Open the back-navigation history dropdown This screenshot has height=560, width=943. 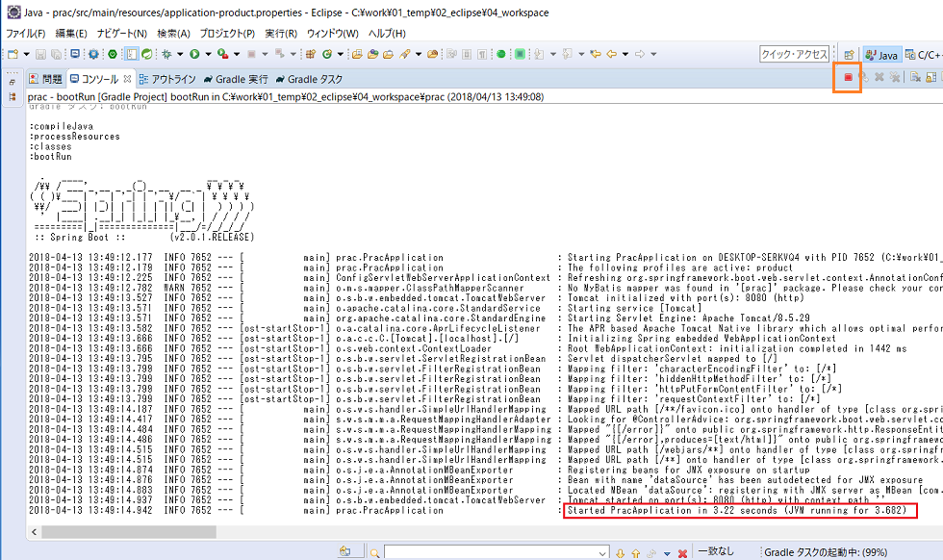pyautogui.click(x=624, y=55)
